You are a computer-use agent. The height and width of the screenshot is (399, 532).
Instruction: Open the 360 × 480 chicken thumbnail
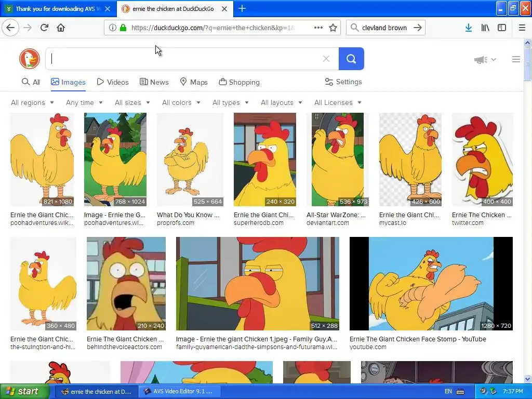click(44, 284)
